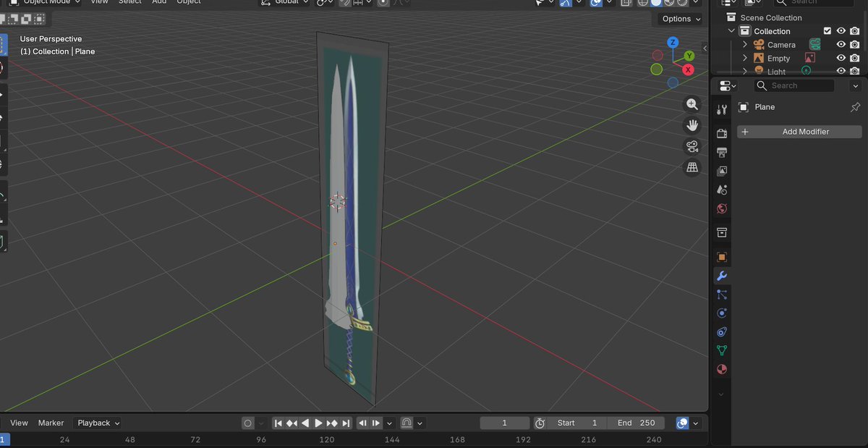Open the View Layer properties tab
Viewport: 868px width, 448px height.
721,172
